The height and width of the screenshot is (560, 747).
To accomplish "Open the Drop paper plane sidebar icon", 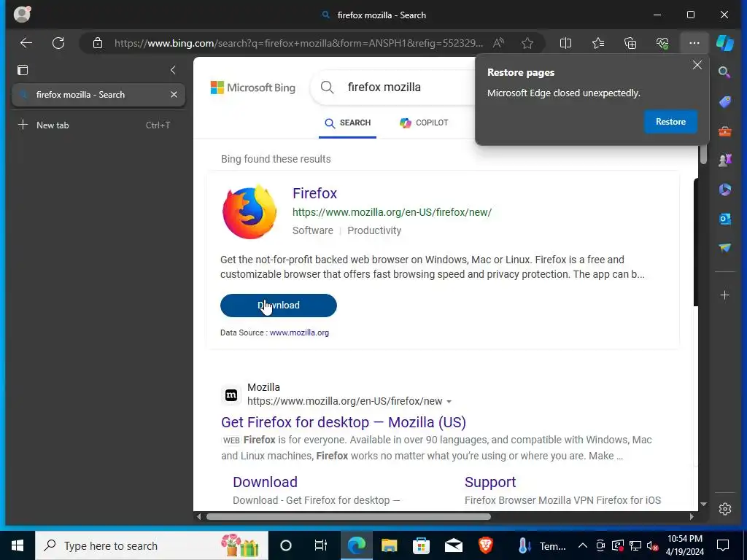I will pyautogui.click(x=724, y=248).
